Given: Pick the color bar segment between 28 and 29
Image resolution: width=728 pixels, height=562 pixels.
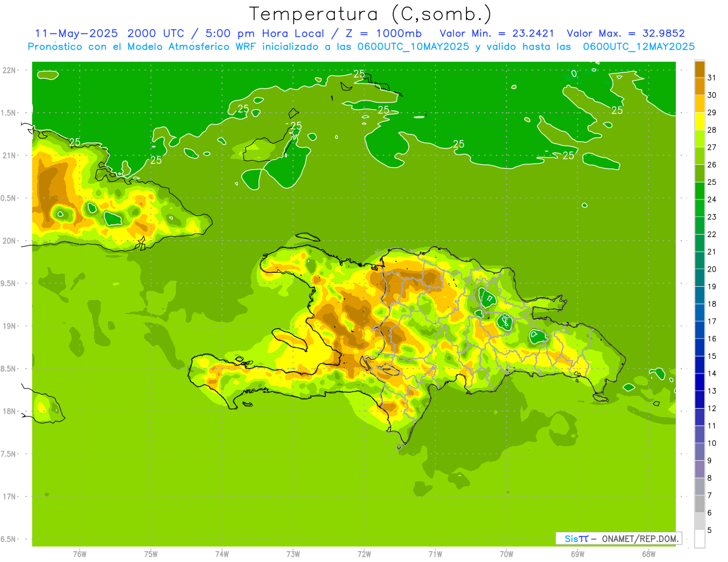Looking at the screenshot, I should [699, 121].
